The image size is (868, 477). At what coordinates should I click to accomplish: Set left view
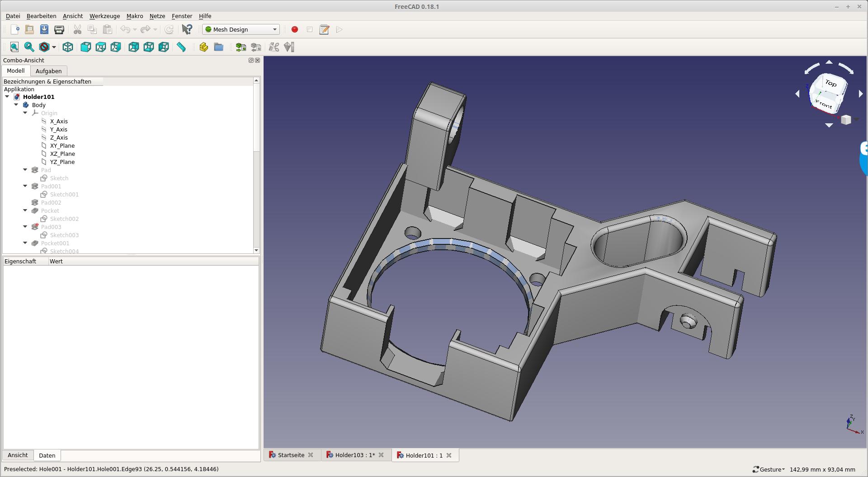click(x=164, y=47)
